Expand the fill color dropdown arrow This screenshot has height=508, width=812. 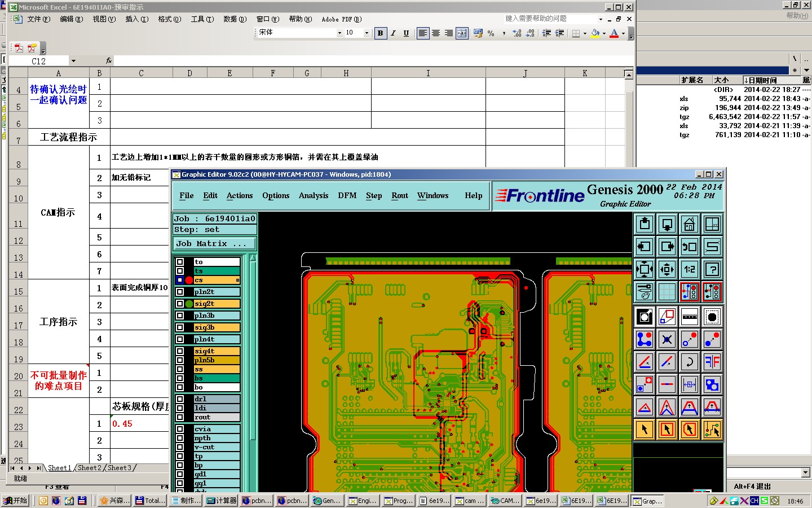pos(604,33)
